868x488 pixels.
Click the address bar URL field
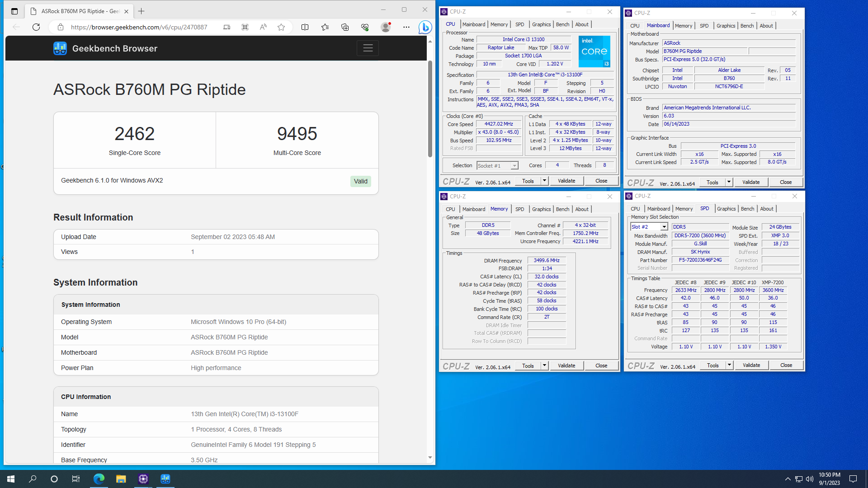click(139, 27)
